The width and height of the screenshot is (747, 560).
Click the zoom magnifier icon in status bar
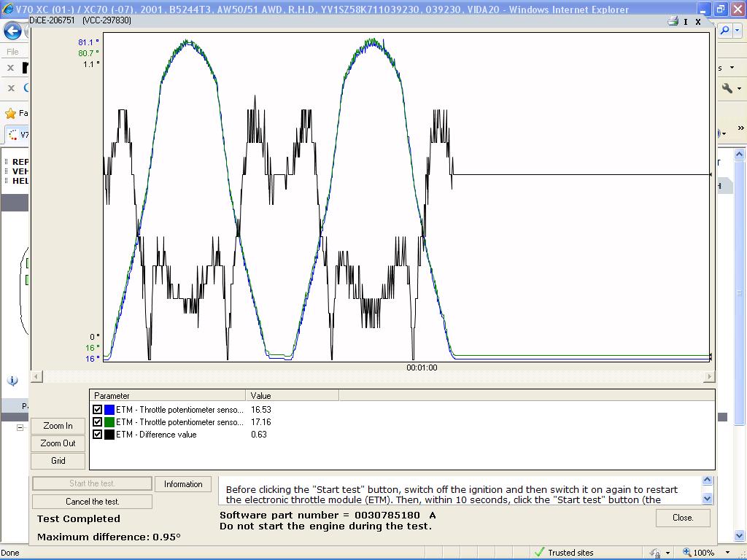point(686,553)
